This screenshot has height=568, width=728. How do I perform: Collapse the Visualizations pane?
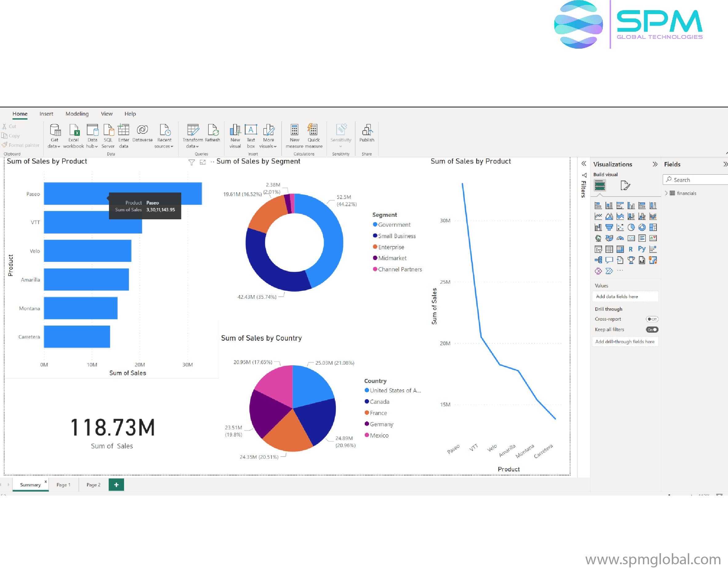[655, 164]
